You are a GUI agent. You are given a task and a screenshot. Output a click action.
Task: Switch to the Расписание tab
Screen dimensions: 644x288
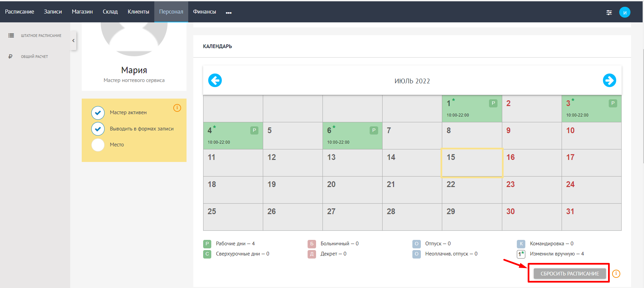(19, 12)
